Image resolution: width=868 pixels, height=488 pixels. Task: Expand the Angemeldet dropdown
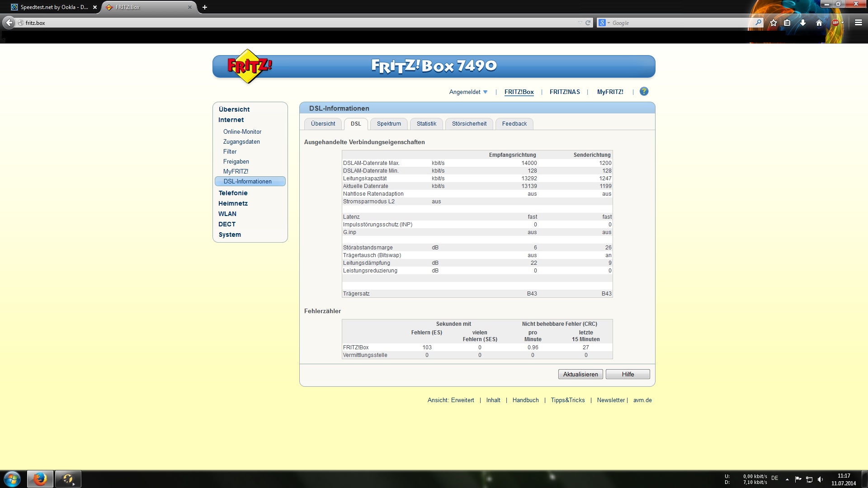point(468,92)
